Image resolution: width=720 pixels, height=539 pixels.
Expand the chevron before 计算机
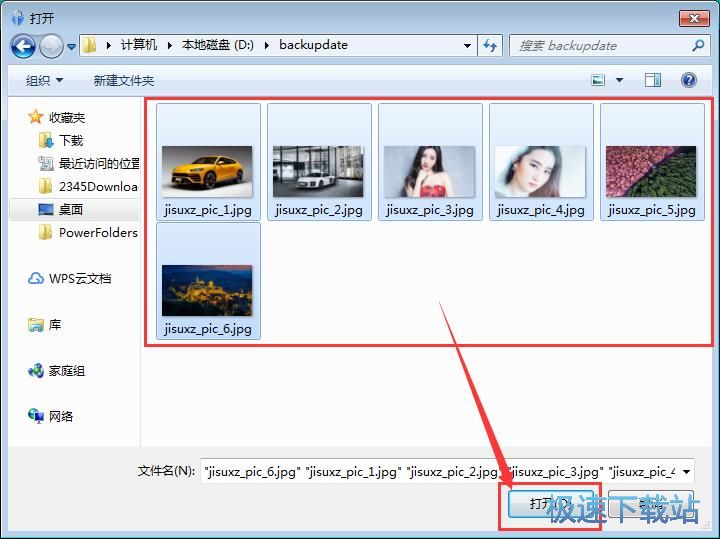[x=109, y=45]
